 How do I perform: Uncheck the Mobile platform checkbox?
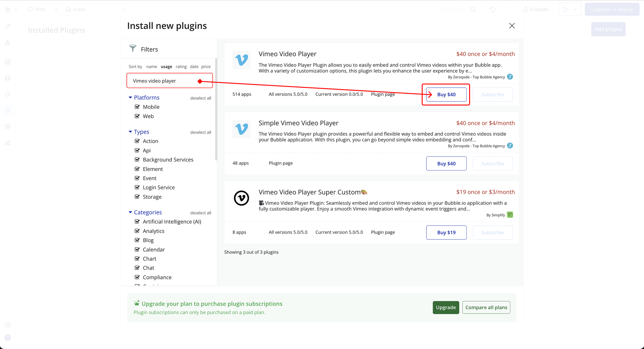137,107
